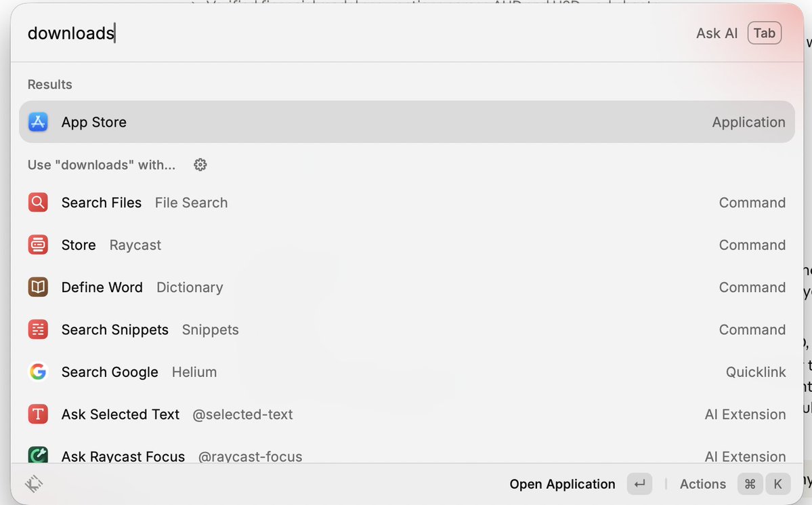Click the "File Search" subtitle
The image size is (812, 505).
pyautogui.click(x=191, y=202)
